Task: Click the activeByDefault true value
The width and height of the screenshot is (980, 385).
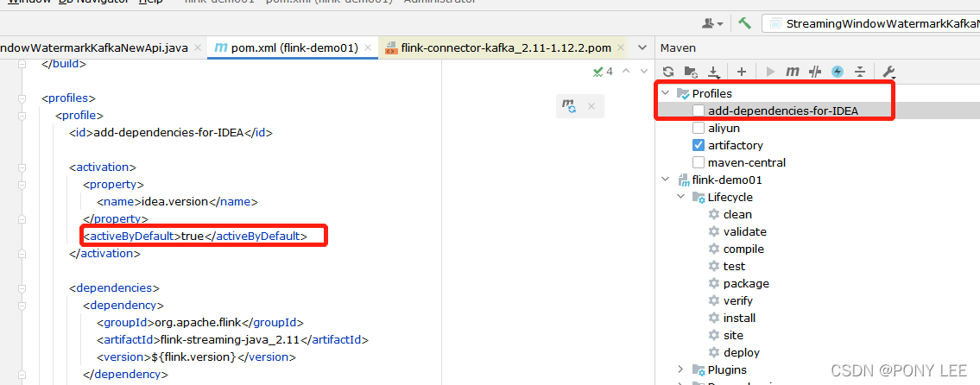Action: pyautogui.click(x=193, y=237)
